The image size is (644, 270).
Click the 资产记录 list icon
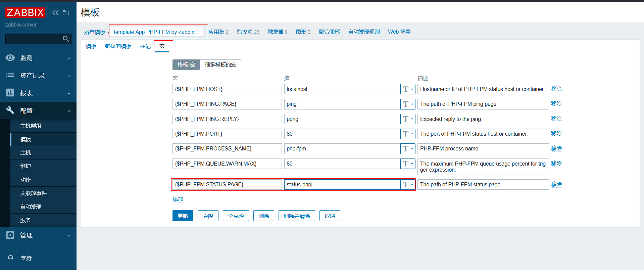tap(10, 75)
